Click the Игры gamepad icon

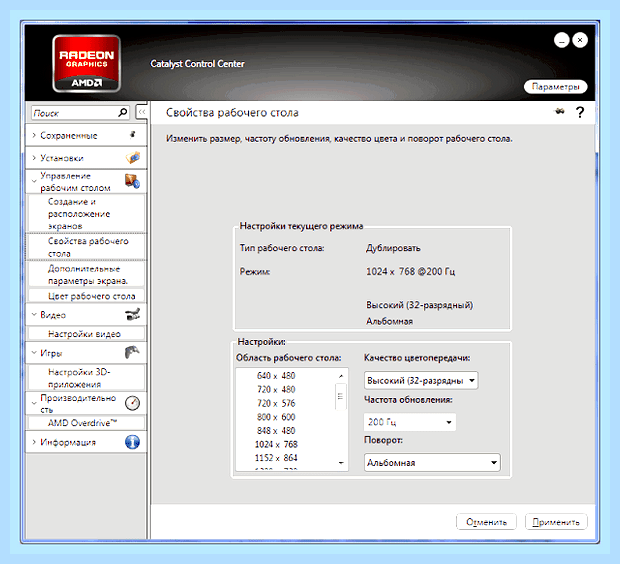(x=132, y=352)
